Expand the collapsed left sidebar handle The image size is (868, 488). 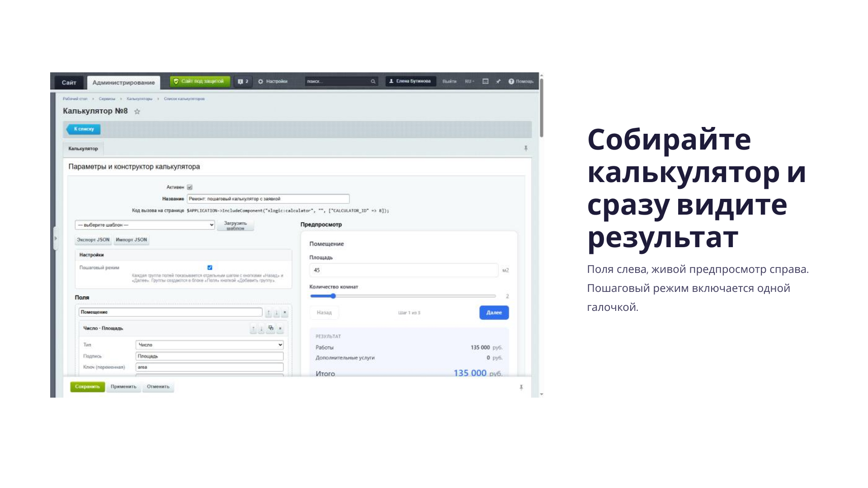click(56, 238)
